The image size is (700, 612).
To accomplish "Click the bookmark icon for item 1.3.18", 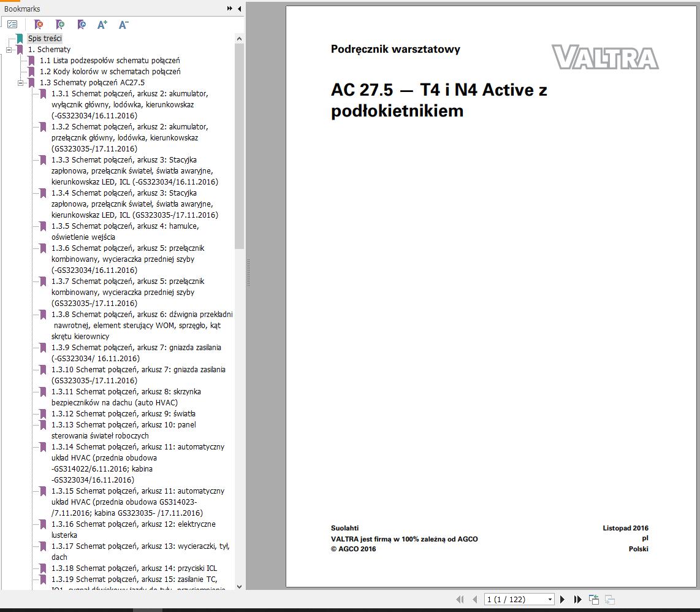I will pyautogui.click(x=43, y=568).
